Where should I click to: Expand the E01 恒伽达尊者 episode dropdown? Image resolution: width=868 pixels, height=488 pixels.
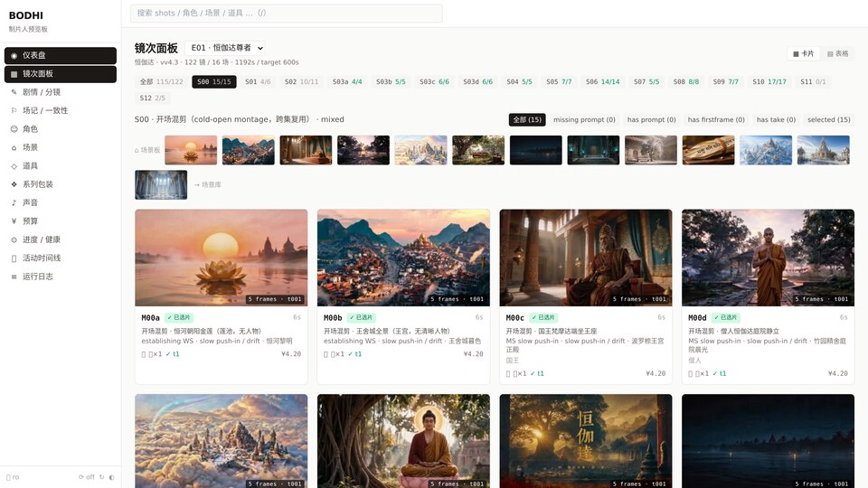click(x=225, y=48)
